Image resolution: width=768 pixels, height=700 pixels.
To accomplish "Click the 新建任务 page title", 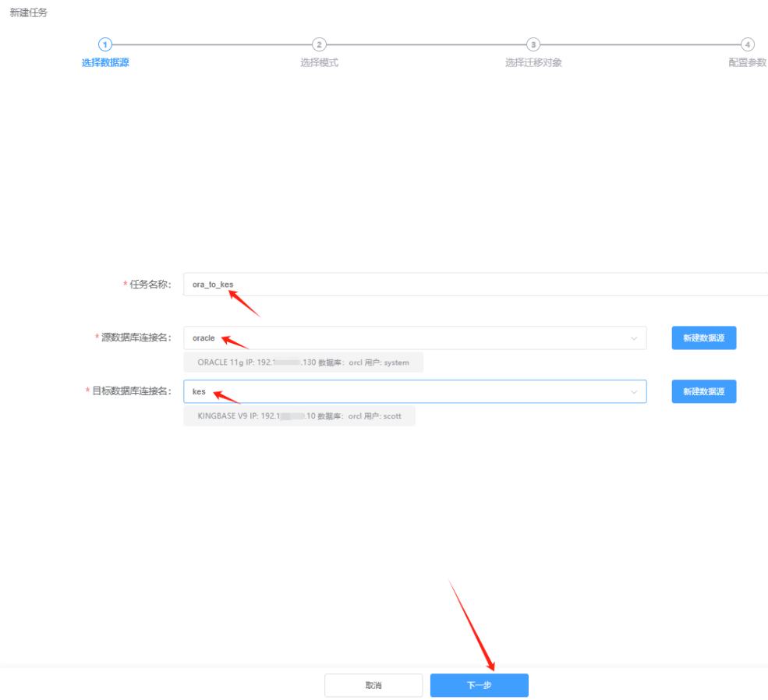I will tap(28, 13).
